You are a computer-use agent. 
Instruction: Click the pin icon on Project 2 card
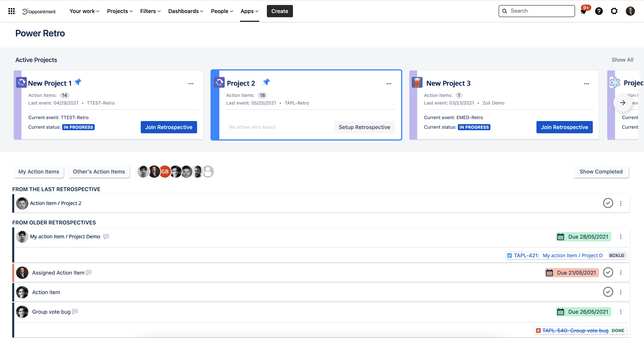266,82
